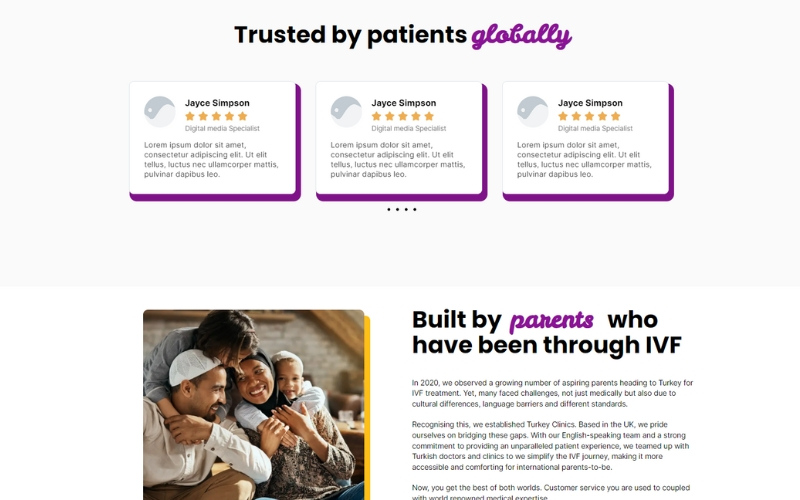Click the avatar in the middle testimonial card
This screenshot has height=500, width=800.
[x=346, y=112]
